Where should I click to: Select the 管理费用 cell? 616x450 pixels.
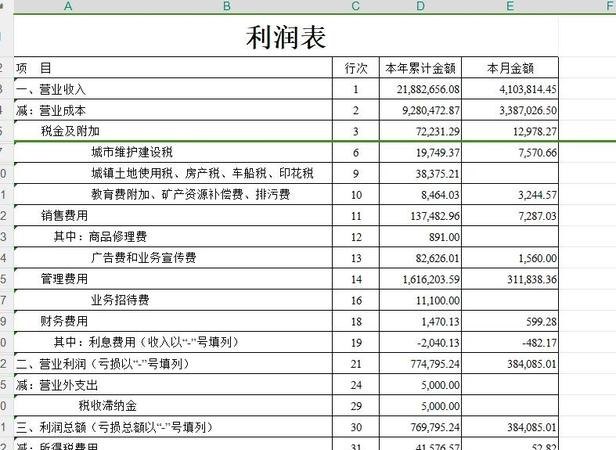click(173, 279)
